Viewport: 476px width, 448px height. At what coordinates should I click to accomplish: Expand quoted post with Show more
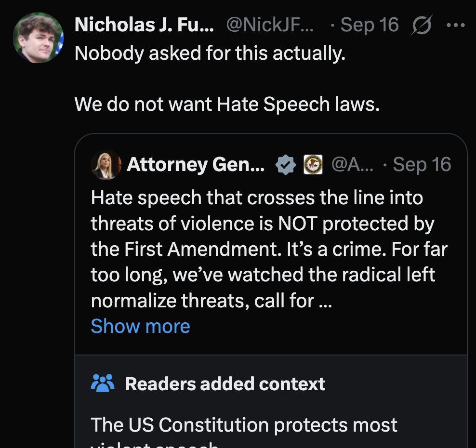pyautogui.click(x=140, y=326)
